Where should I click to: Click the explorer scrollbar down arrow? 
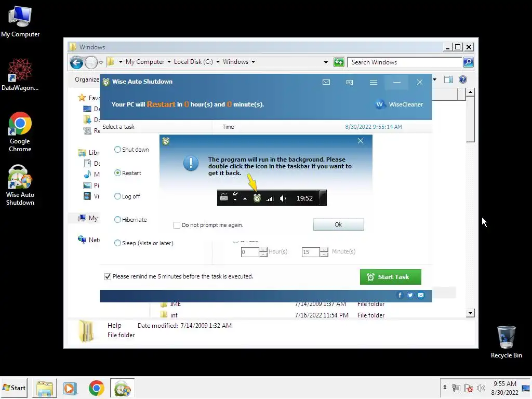click(x=470, y=313)
